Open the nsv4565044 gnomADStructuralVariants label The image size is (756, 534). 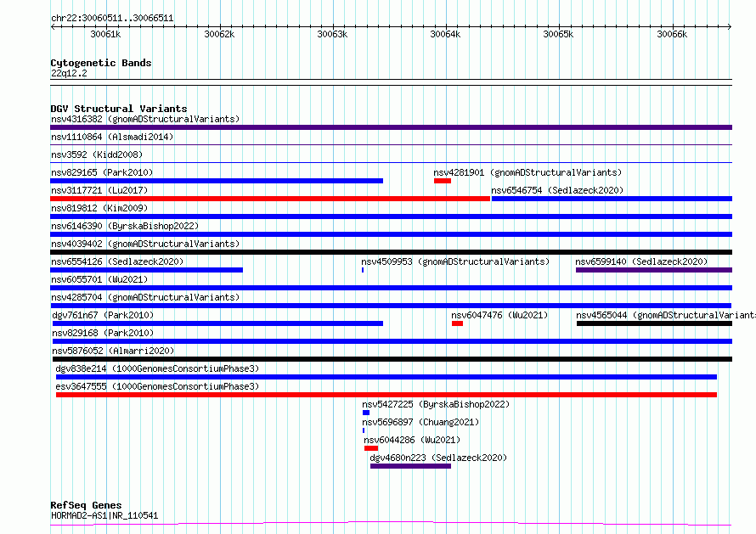[666, 315]
